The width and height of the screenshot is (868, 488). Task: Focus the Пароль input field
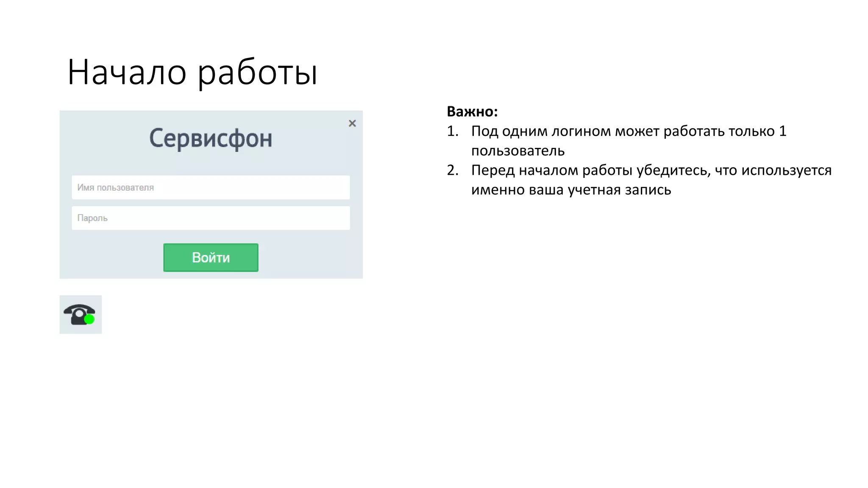click(211, 218)
